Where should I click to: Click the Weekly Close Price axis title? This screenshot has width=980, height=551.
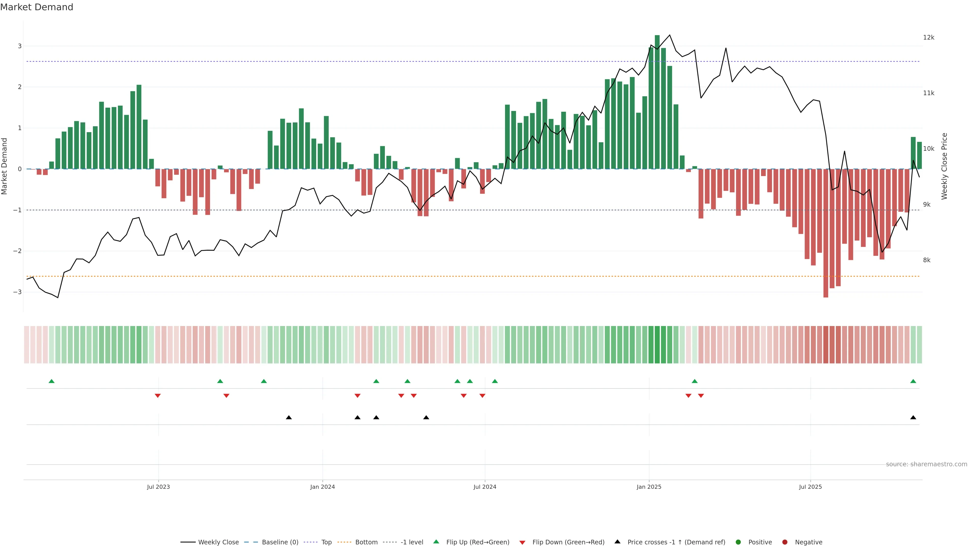coord(944,166)
